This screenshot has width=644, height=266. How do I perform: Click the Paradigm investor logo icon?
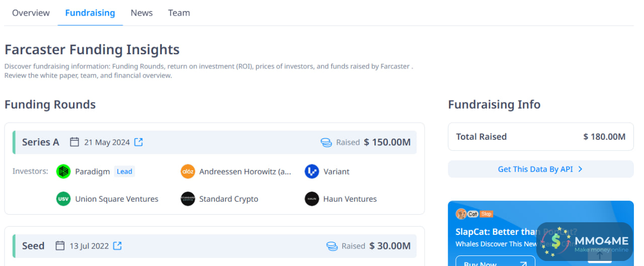pos(63,171)
